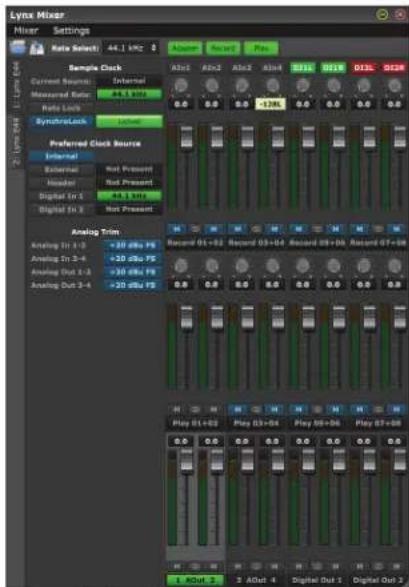409x587 pixels.
Task: Switch to the 2: Lynx E44 side tab
Action: tap(16, 142)
